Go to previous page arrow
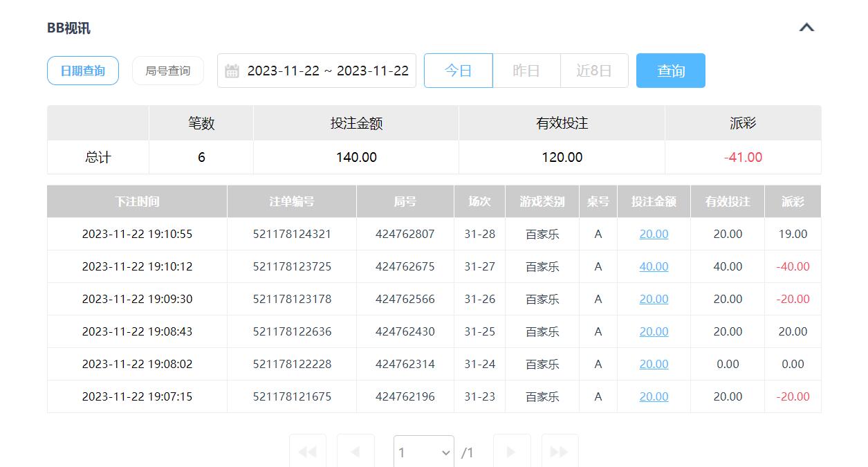This screenshot has height=467, width=868. coord(355,452)
